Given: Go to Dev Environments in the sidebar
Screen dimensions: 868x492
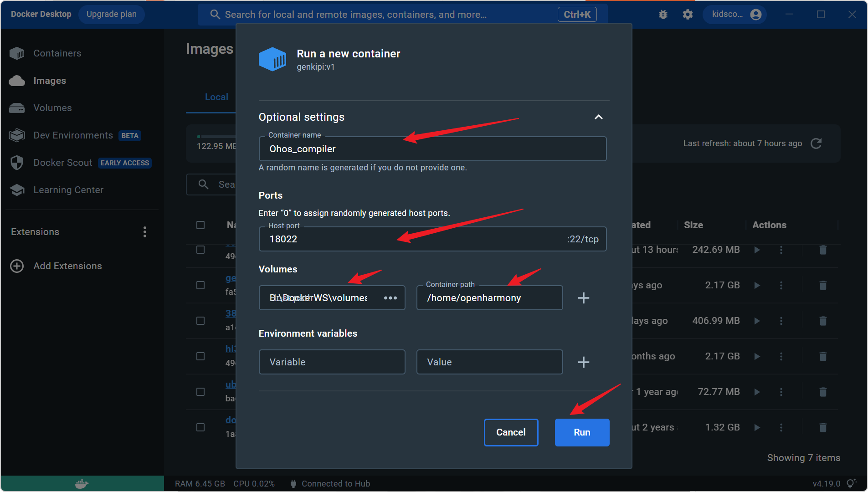Looking at the screenshot, I should point(73,135).
